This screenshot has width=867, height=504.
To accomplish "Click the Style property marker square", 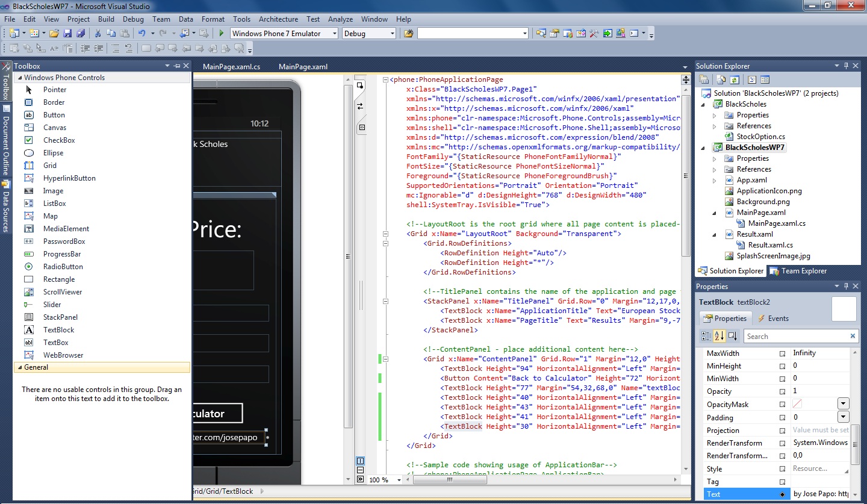I will click(783, 469).
